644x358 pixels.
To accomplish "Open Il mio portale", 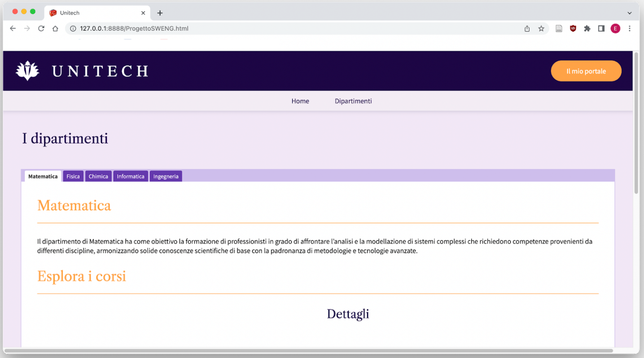I will (x=586, y=71).
